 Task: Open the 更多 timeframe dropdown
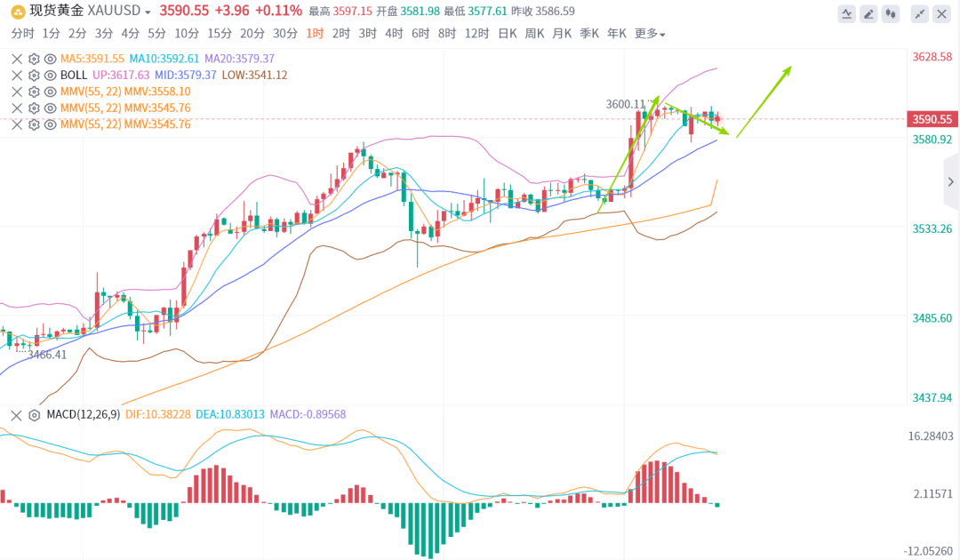tap(650, 34)
